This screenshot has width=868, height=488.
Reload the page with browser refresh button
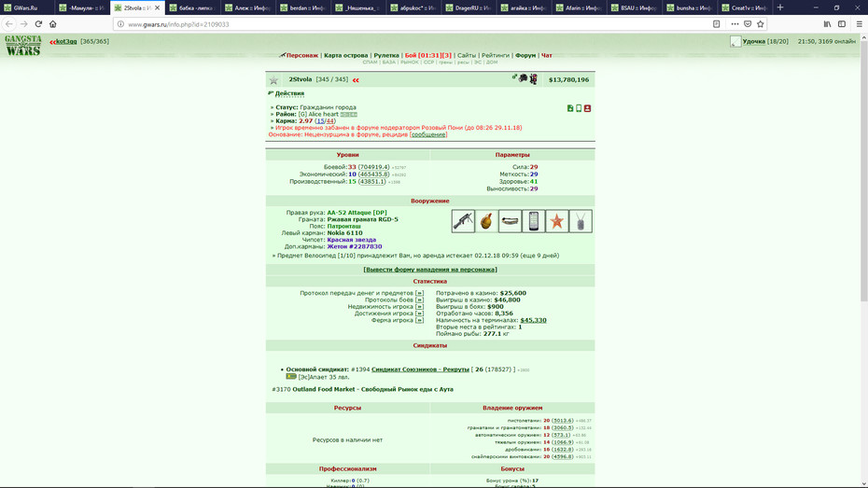(38, 23)
